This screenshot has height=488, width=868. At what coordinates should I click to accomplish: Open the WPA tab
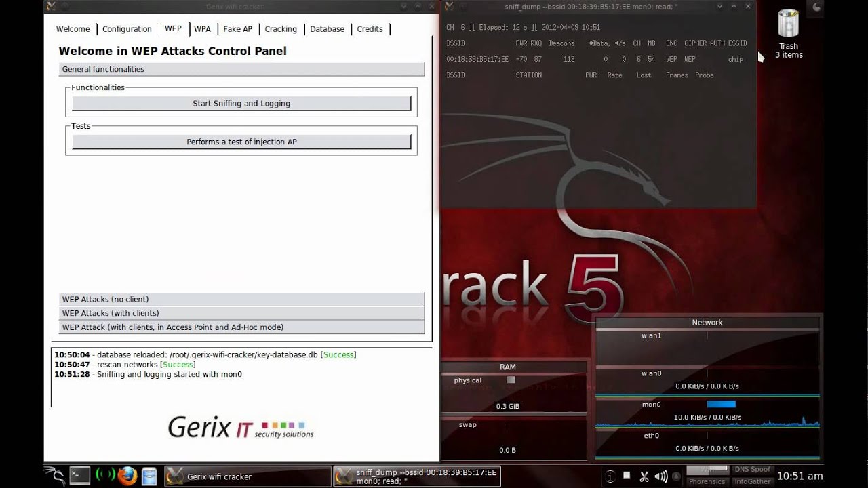(202, 29)
